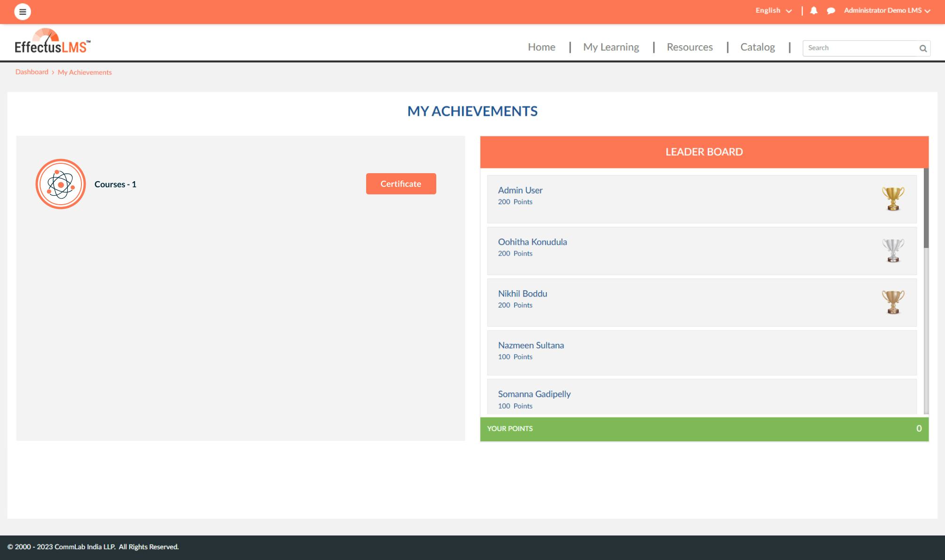945x560 pixels.
Task: Open the Catalog menu item
Action: (x=757, y=47)
